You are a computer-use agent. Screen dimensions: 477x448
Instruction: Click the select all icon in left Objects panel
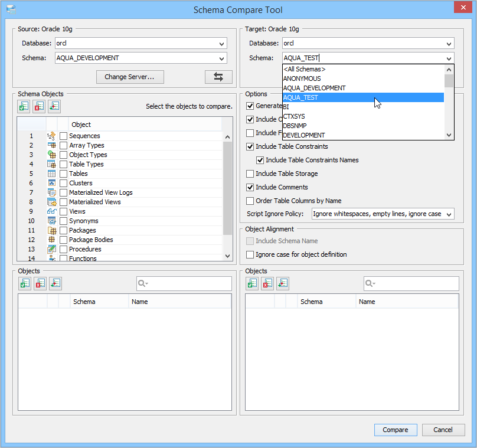pos(25,283)
